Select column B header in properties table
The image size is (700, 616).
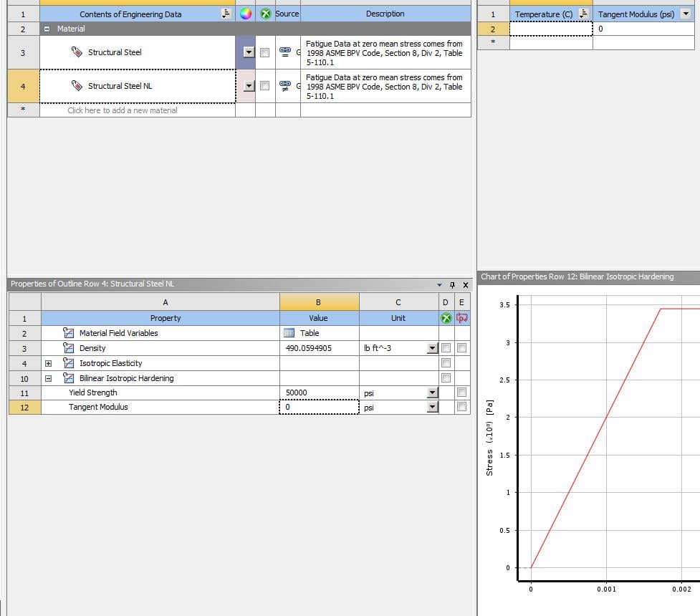[x=320, y=302]
